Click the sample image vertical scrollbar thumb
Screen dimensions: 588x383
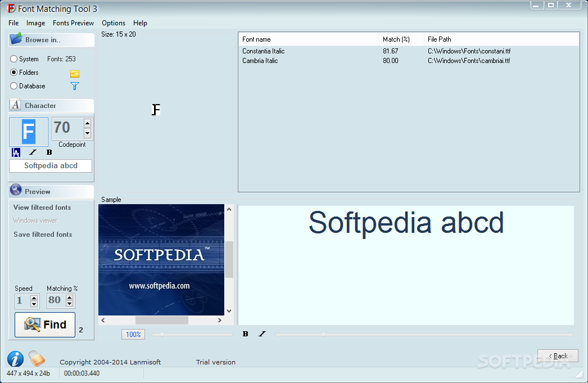(229, 259)
